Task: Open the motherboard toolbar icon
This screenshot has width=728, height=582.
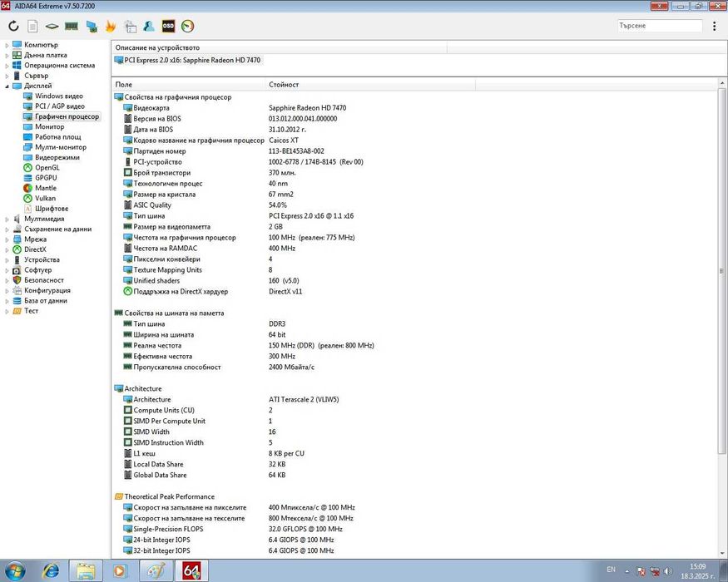Action: [52, 27]
